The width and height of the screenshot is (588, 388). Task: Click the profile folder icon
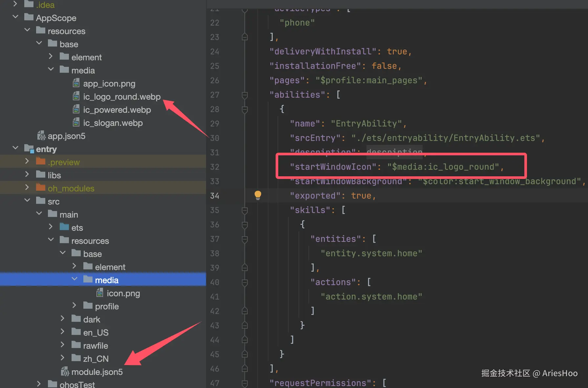88,305
